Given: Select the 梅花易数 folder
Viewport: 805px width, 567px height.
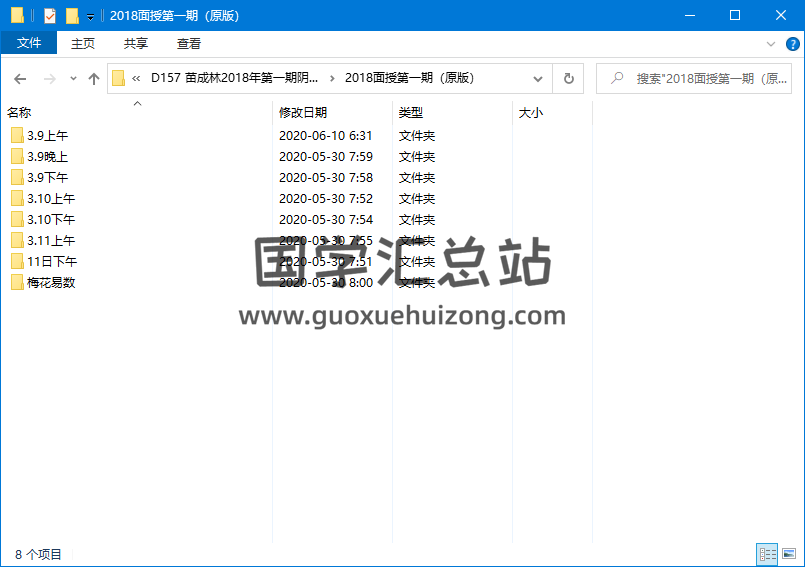Looking at the screenshot, I should point(51,282).
